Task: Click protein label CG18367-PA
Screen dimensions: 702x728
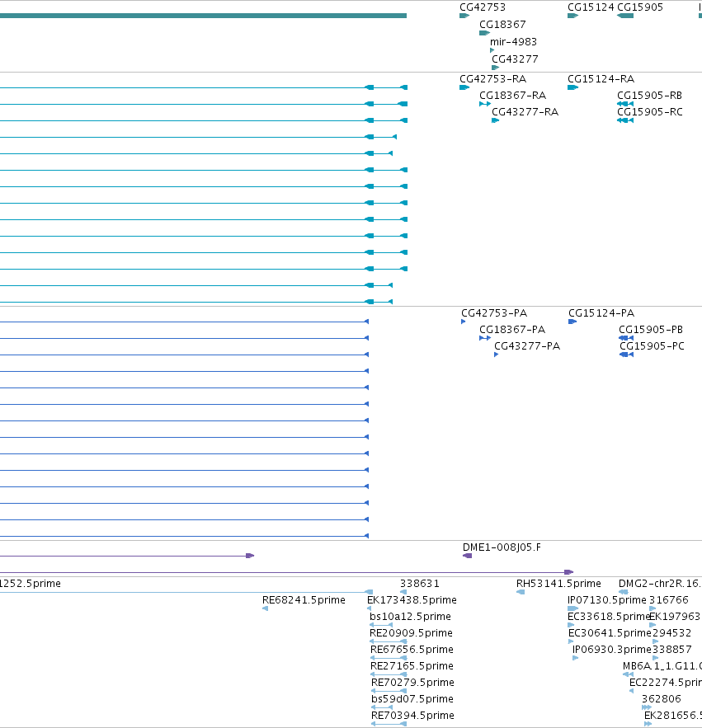Action: 512,330
